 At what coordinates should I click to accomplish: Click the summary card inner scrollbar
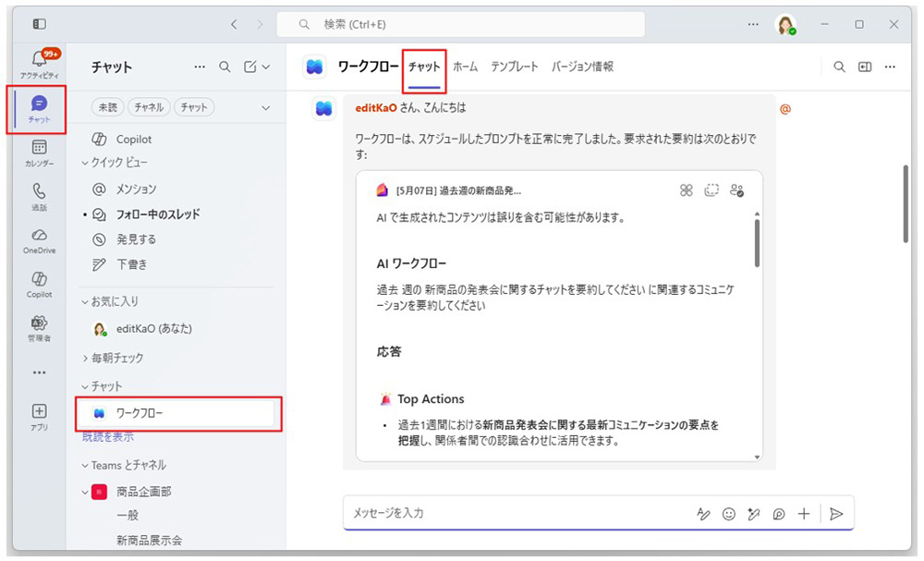click(757, 243)
